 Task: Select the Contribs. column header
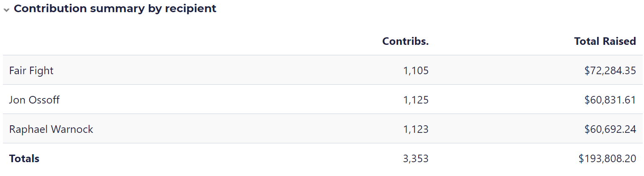tap(405, 41)
